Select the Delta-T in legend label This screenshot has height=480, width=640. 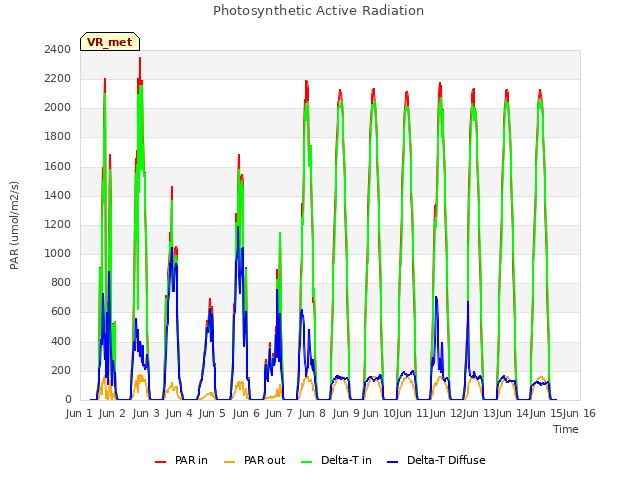[347, 460]
